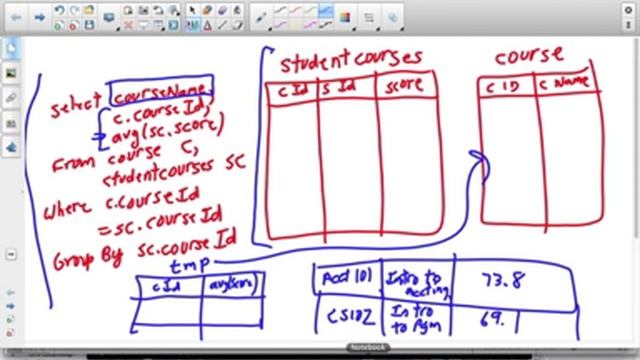Click the blue icon next to the table tool
The image size is (640, 360).
tap(173, 25)
